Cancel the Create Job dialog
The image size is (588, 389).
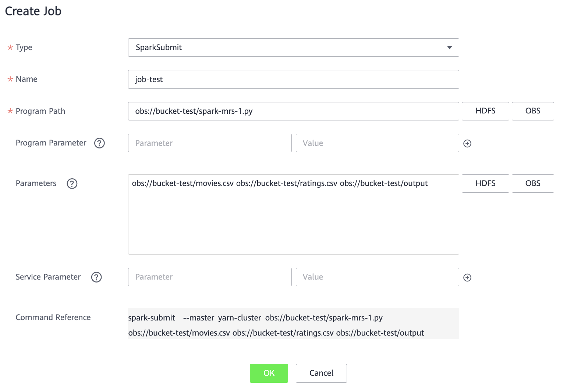pyautogui.click(x=321, y=373)
